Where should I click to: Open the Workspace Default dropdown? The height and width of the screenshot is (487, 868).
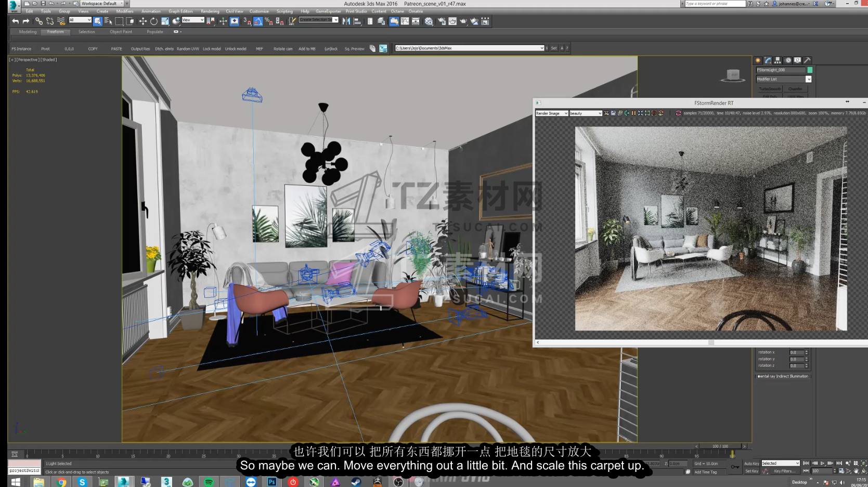102,4
